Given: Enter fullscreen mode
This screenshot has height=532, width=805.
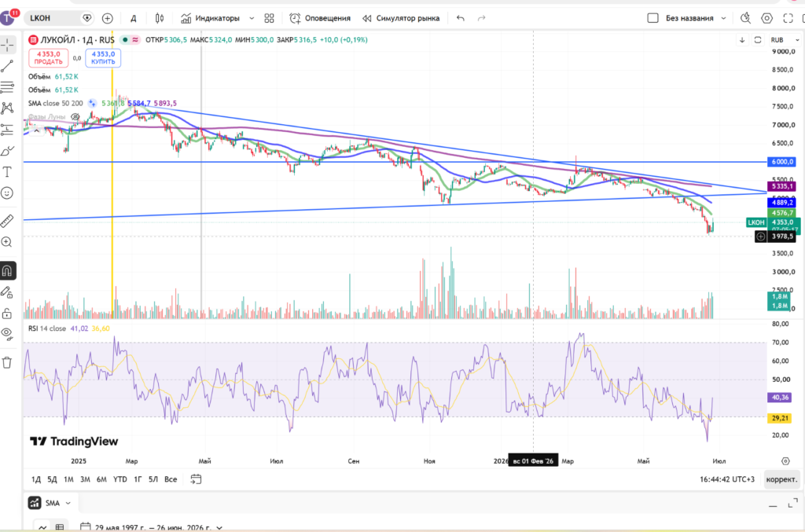Looking at the screenshot, I should coord(788,18).
